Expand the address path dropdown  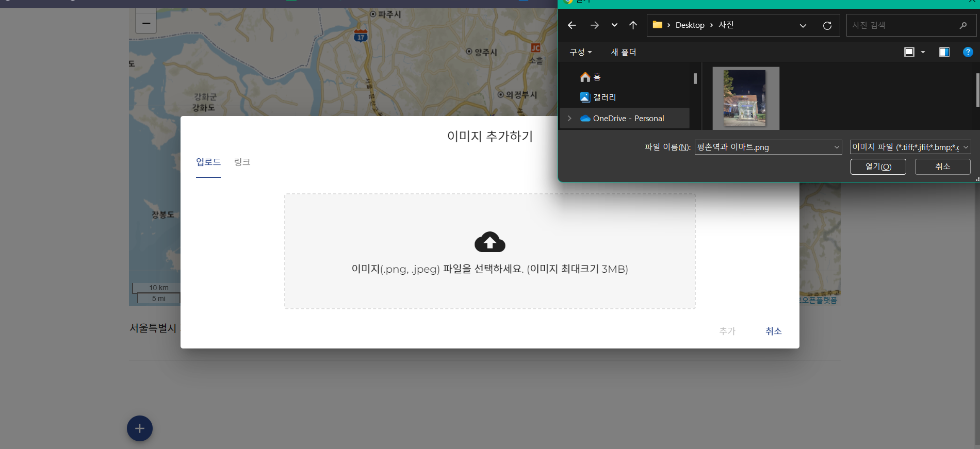[x=803, y=25]
